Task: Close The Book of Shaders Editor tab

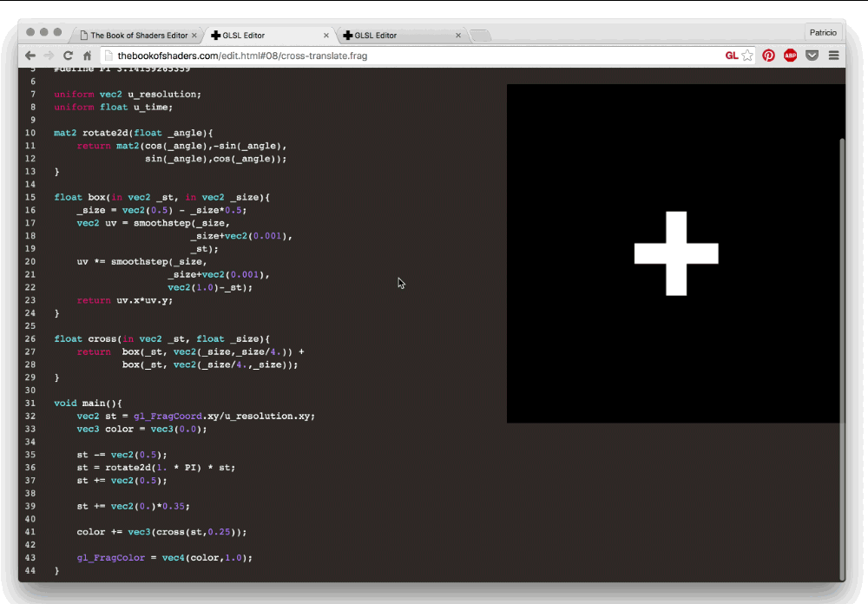Action: pos(194,36)
